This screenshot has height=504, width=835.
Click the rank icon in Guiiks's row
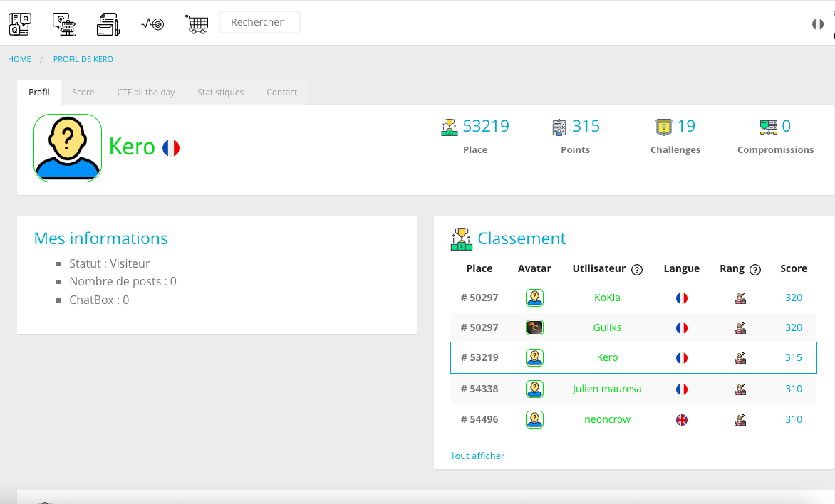740,328
